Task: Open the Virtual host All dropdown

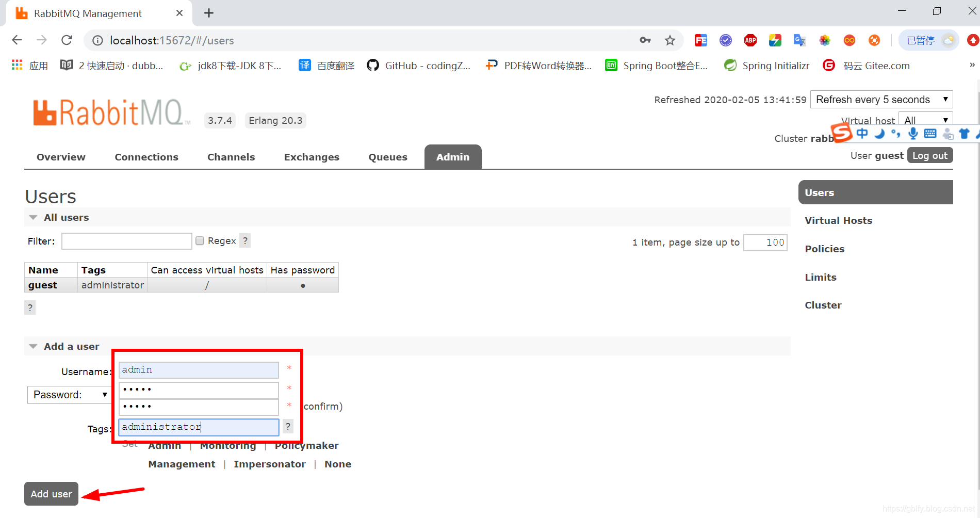Action: click(x=925, y=120)
